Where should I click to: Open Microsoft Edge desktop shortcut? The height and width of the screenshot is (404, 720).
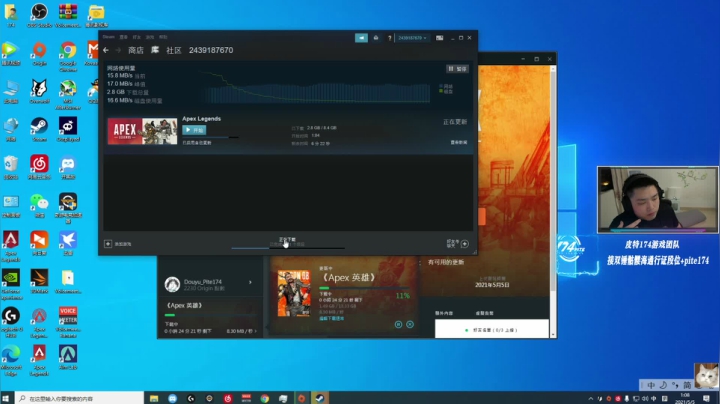pos(11,360)
